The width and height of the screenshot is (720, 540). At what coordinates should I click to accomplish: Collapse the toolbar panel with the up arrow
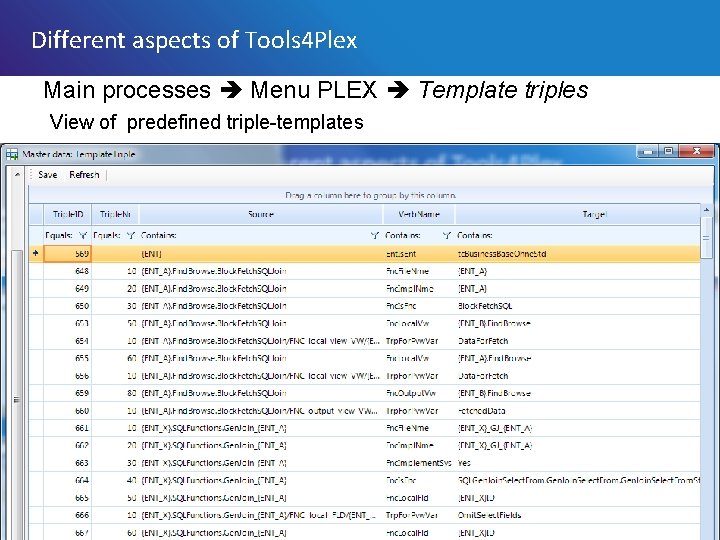click(x=19, y=175)
